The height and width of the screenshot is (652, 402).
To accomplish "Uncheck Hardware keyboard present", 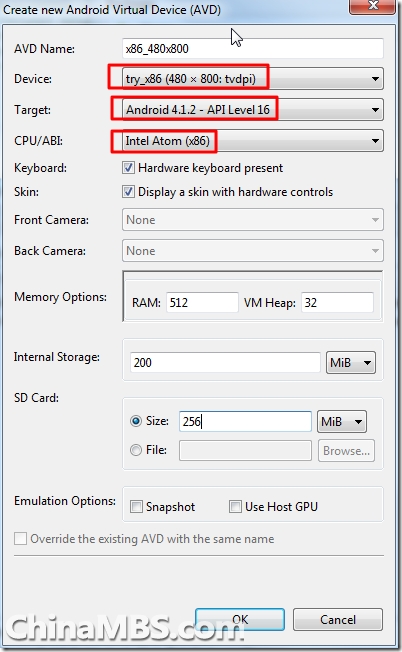I will [x=128, y=168].
